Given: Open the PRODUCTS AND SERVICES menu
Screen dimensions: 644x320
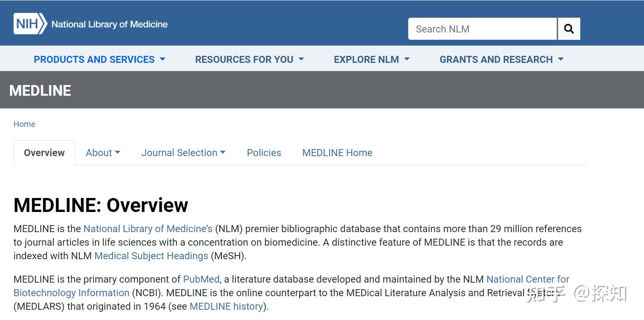Looking at the screenshot, I should 99,59.
